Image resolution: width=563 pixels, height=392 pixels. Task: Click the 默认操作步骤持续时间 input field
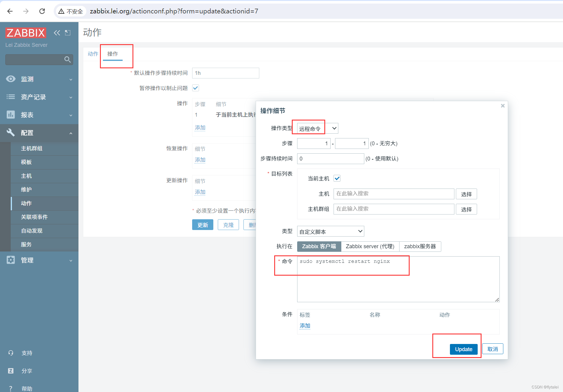tap(226, 73)
